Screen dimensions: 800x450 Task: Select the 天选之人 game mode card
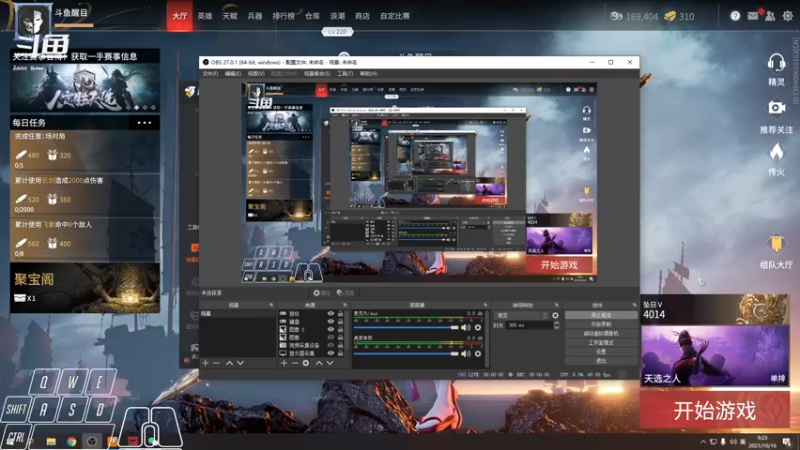[x=715, y=356]
